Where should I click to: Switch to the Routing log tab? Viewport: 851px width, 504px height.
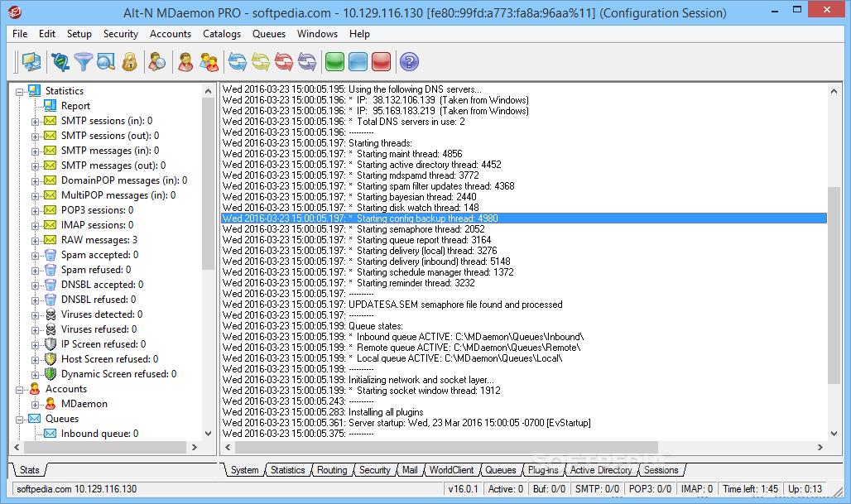pos(332,470)
